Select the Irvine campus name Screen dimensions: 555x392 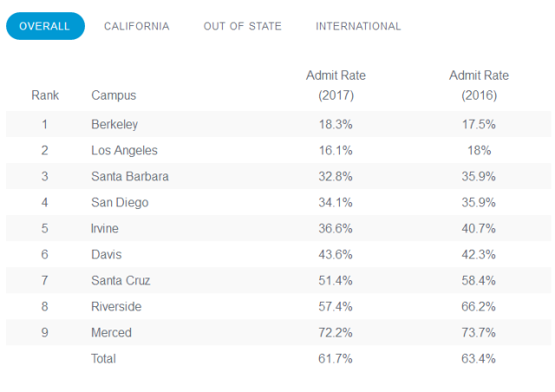[105, 228]
